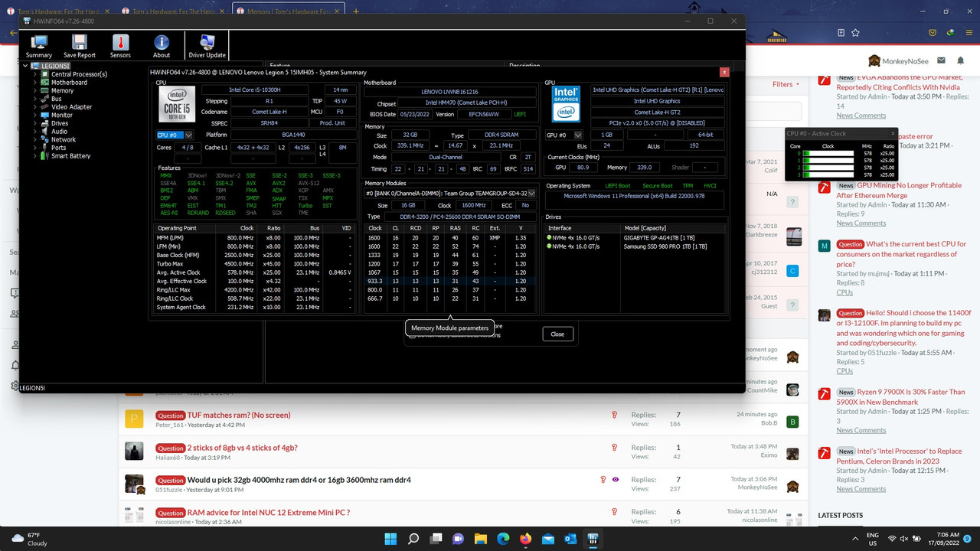Select the Video Adapter tree node

71,107
